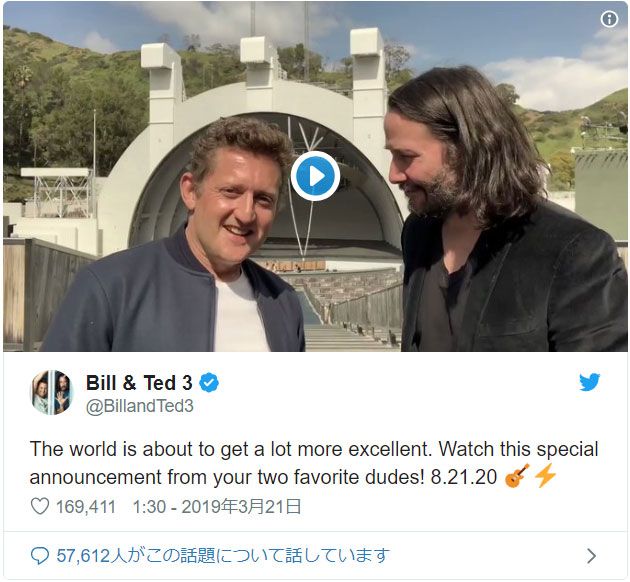Viewport: 630px width, 582px height.
Task: Click the Twitter bird logo
Action: 589,382
